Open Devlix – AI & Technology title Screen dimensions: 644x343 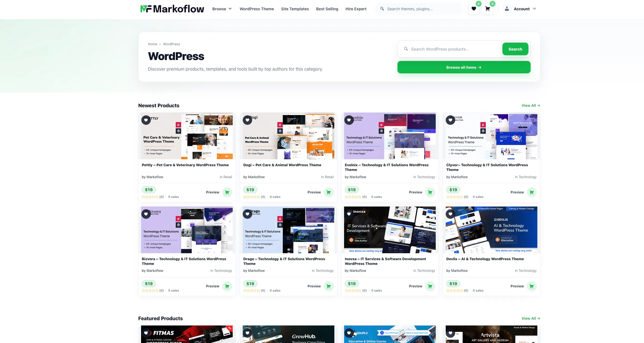pyautogui.click(x=485, y=259)
